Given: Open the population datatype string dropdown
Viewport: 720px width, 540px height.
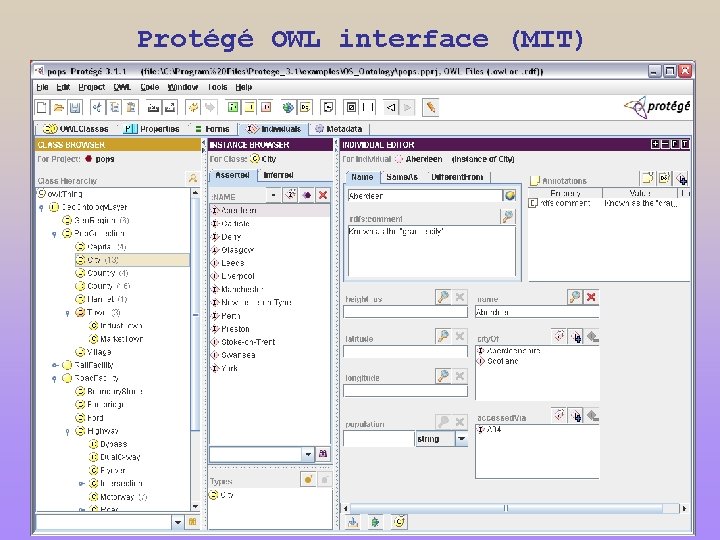Looking at the screenshot, I should [x=461, y=439].
